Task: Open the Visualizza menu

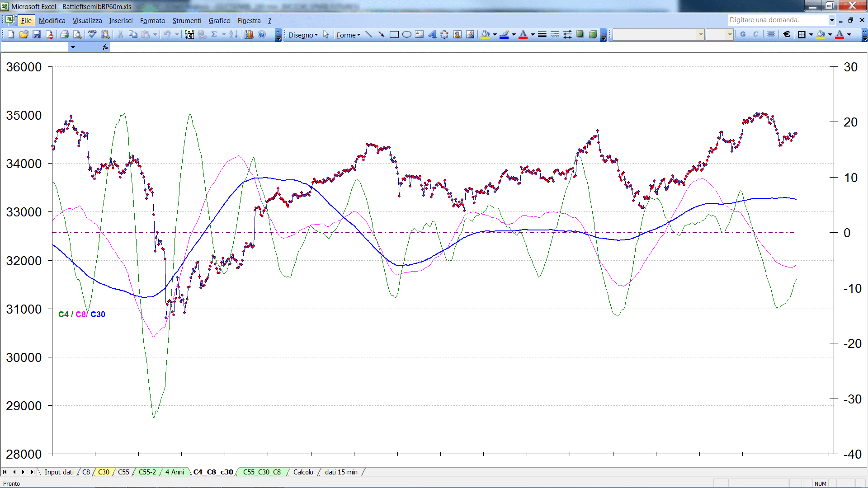Action: coord(87,20)
